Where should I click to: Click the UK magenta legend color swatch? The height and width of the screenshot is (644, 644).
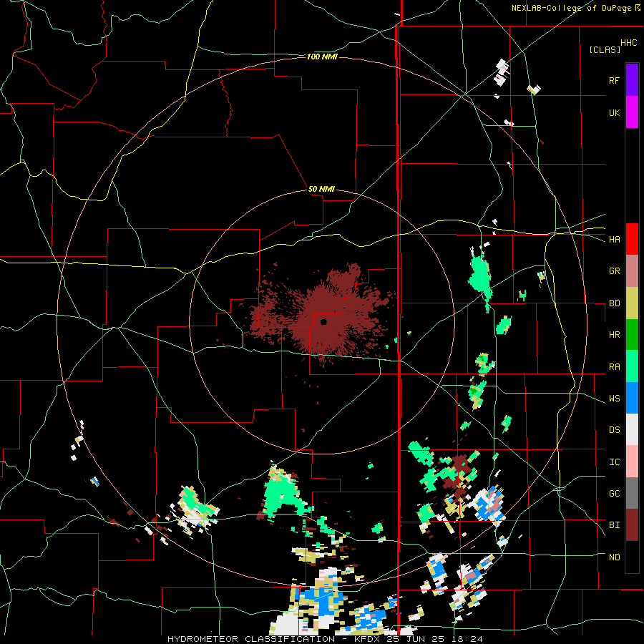[632, 112]
